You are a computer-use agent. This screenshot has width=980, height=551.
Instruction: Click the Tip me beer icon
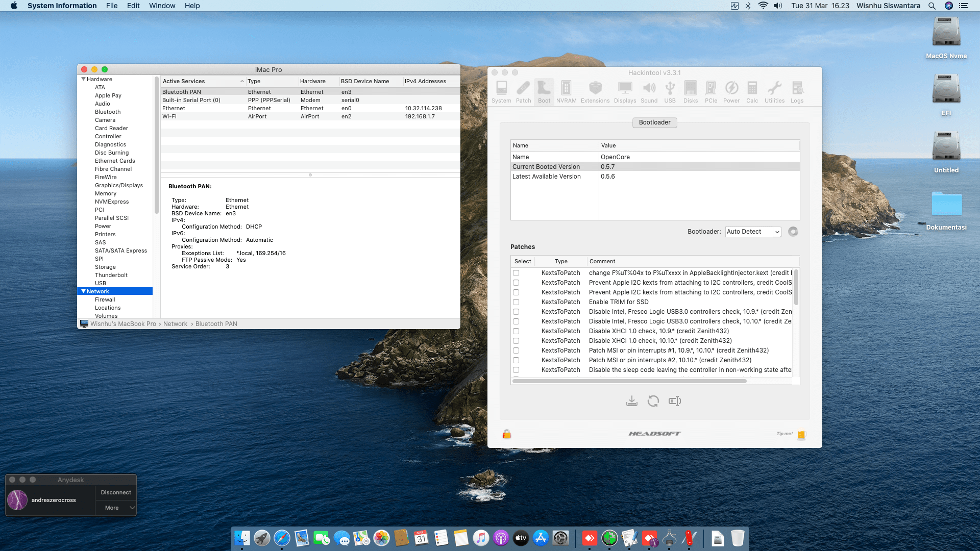coord(801,435)
